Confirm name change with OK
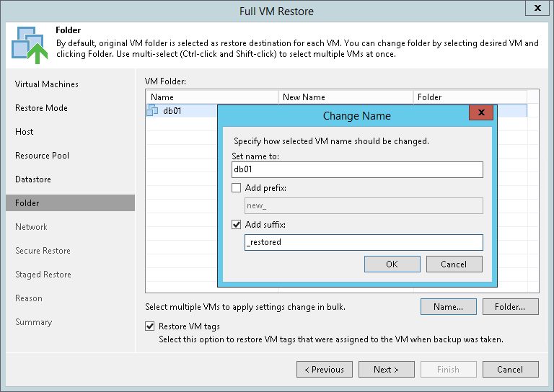This screenshot has height=392, width=554. [392, 264]
